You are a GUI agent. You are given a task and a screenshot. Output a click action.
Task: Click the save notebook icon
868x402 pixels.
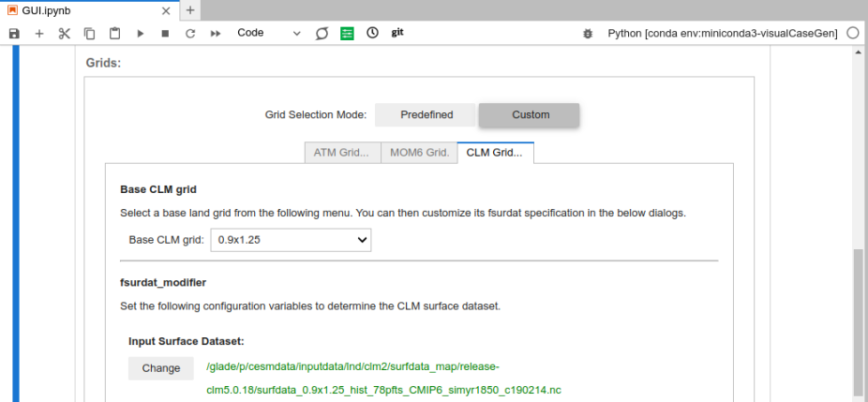14,33
